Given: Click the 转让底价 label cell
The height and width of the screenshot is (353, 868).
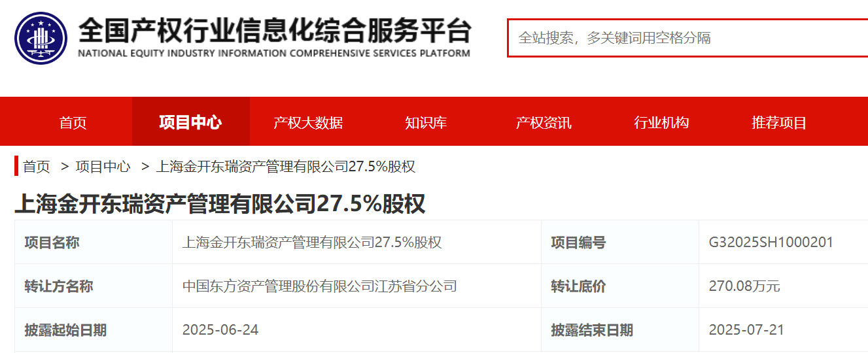Looking at the screenshot, I should pyautogui.click(x=620, y=286).
